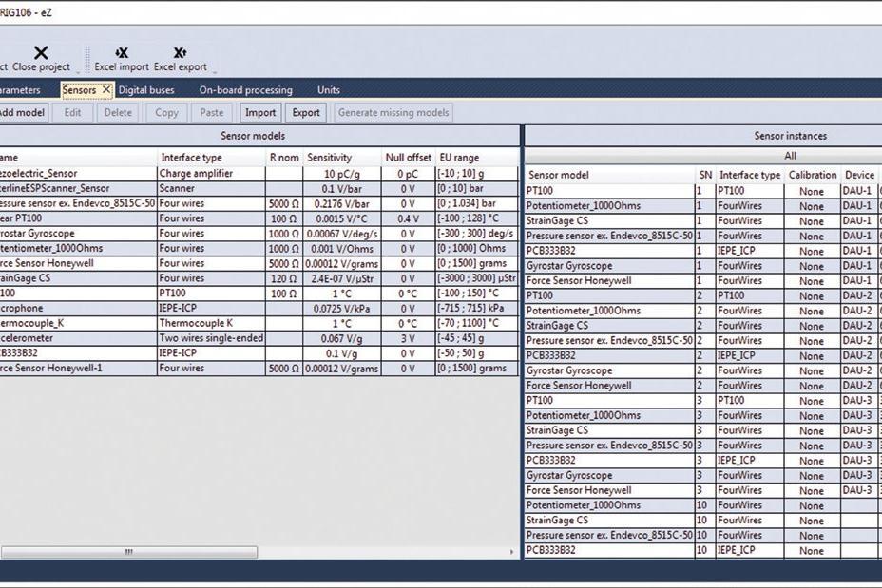Screen dimensions: 882x588
Task: Click the Generate missing models button
Action: (x=393, y=112)
